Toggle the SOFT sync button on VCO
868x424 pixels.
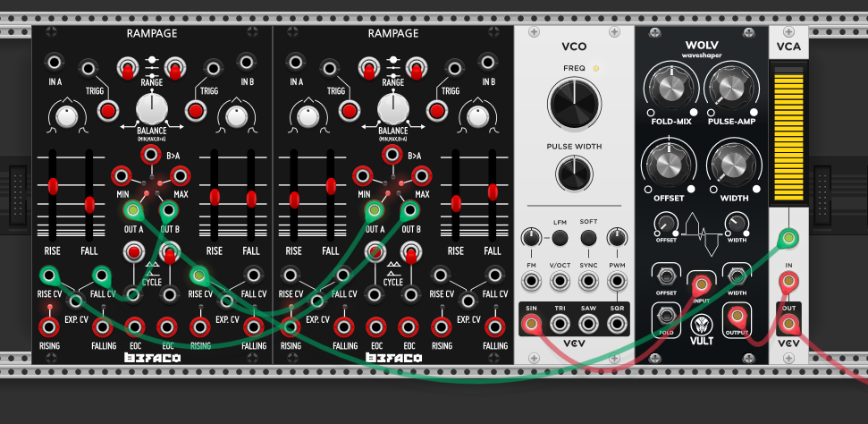588,238
